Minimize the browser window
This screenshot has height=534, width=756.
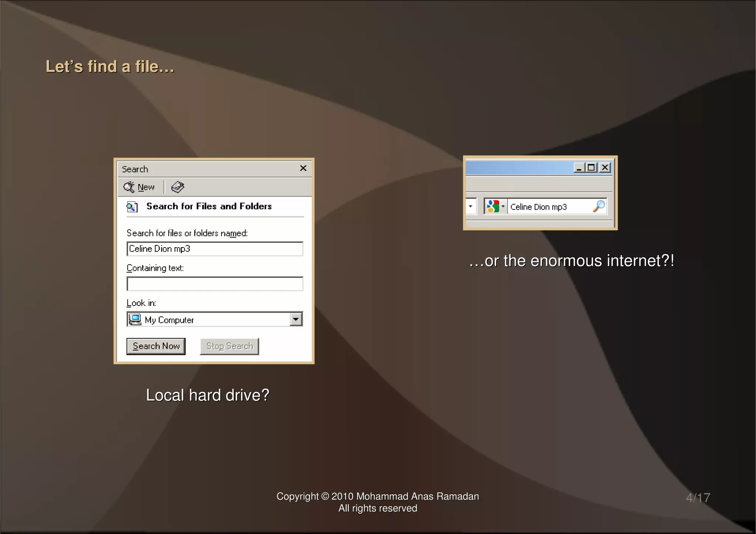(579, 168)
